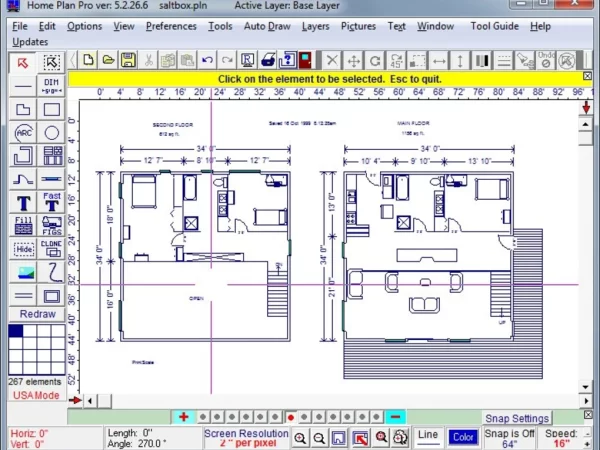Select the rectangle drawing tool
The width and height of the screenshot is (600, 450).
tap(51, 109)
